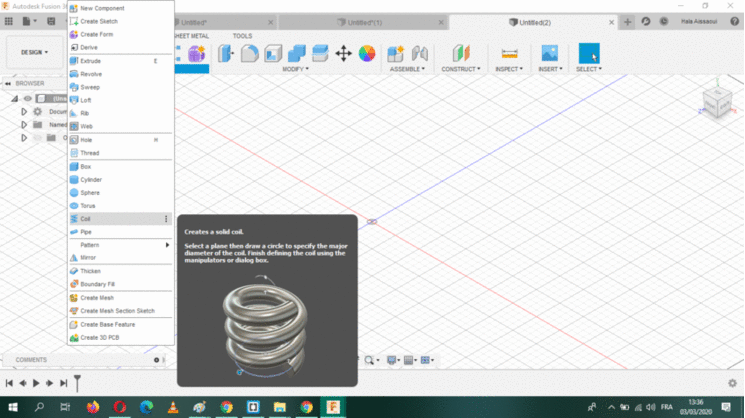The height and width of the screenshot is (418, 745).
Task: Select Torus in the Create menu
Action: [x=120, y=206]
